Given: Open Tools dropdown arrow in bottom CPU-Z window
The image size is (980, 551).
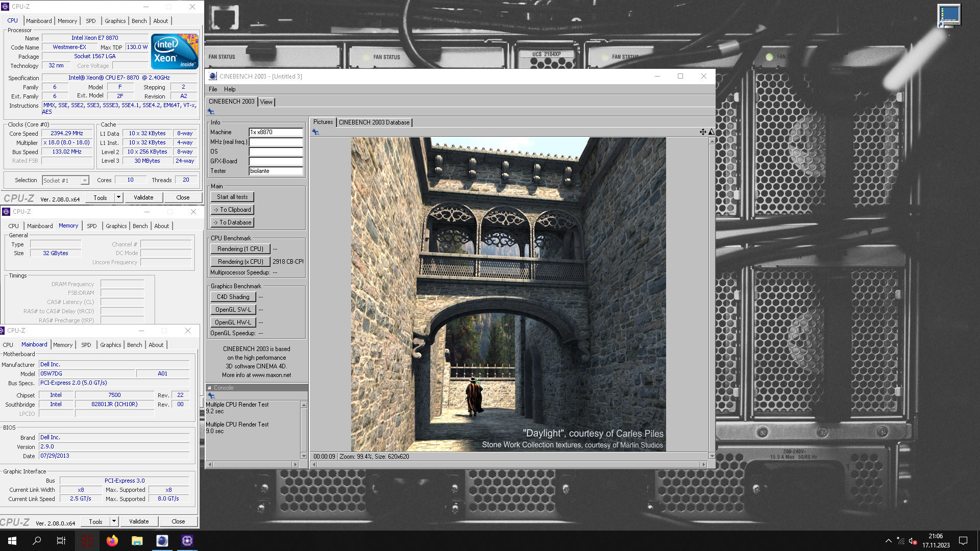Looking at the screenshot, I should click(x=114, y=521).
